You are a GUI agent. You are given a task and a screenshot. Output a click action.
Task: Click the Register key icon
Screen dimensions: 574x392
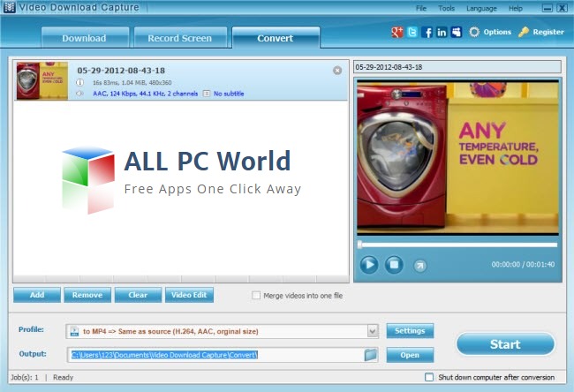pos(524,32)
